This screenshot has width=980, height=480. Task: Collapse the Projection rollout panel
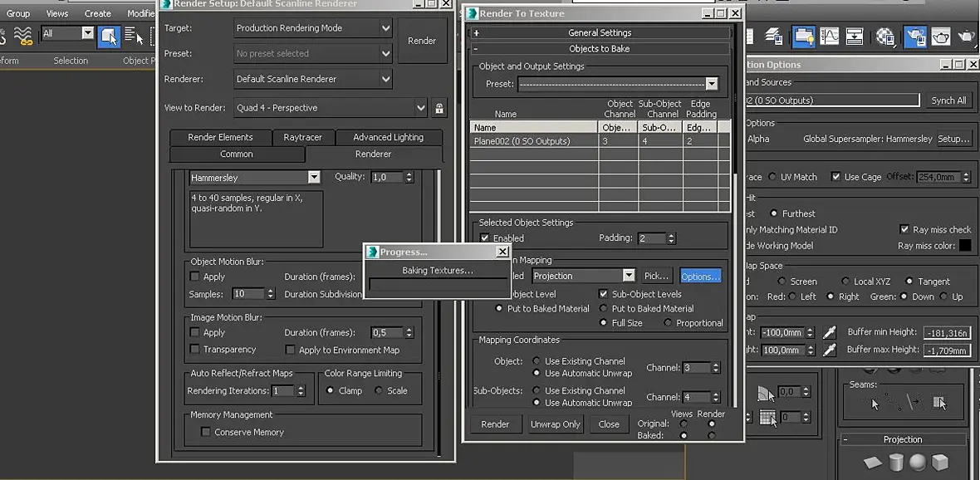(x=903, y=439)
